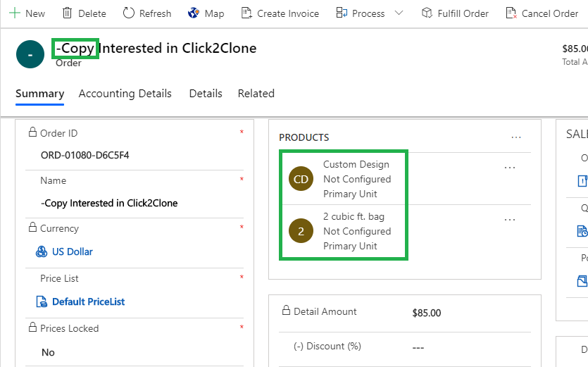The height and width of the screenshot is (367, 588).
Task: Open the Related tab
Action: click(x=256, y=94)
